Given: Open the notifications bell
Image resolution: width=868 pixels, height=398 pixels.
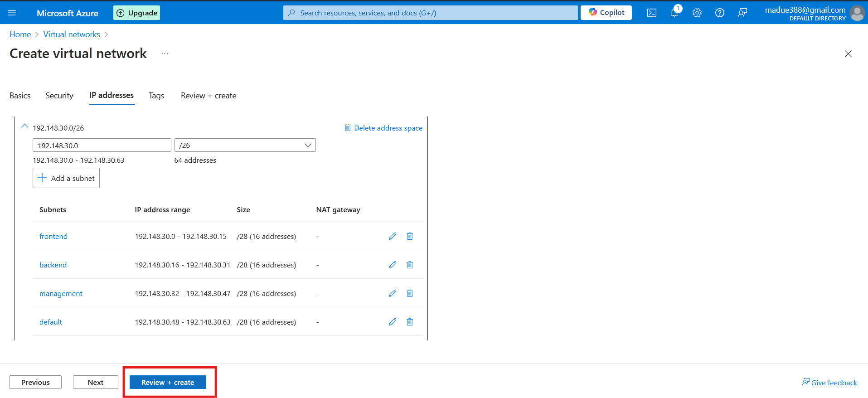Looking at the screenshot, I should (x=674, y=13).
